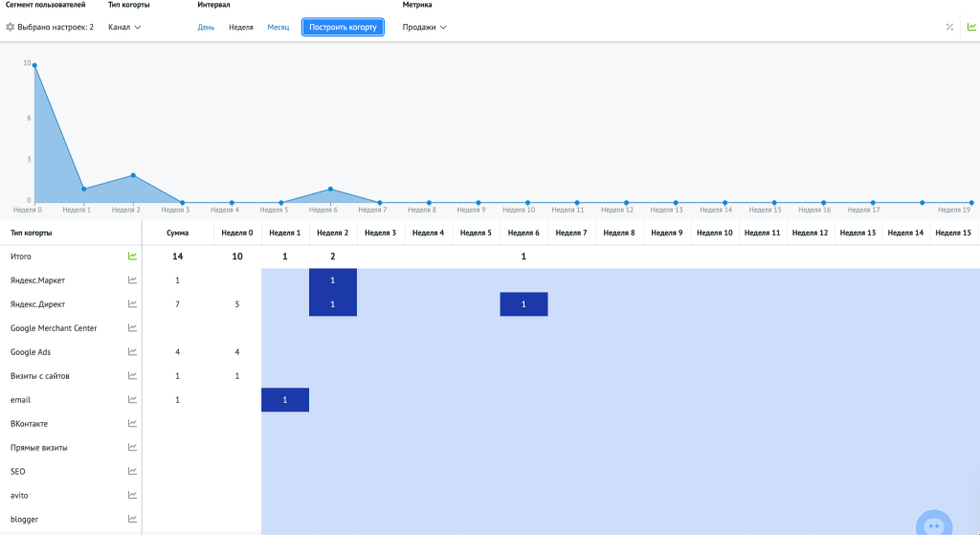Image resolution: width=980 pixels, height=535 pixels.
Task: Click the Неделя 0 peak point on chart
Action: coord(34,65)
